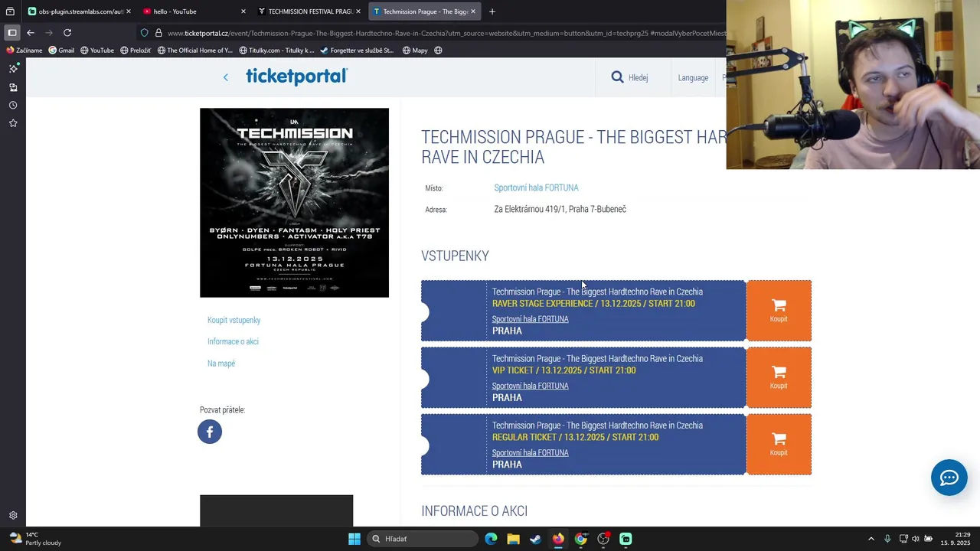This screenshot has height=551, width=980.
Task: Open history clock sidebar icon
Action: [x=13, y=105]
